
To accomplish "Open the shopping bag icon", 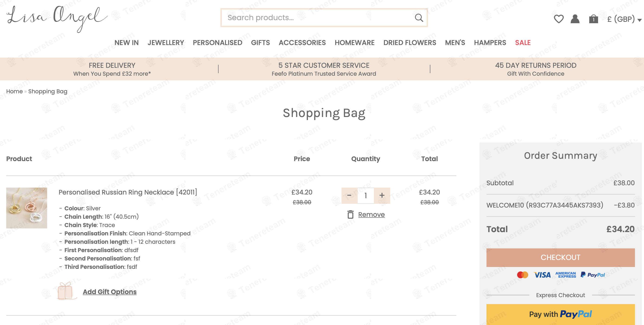I will click(x=593, y=19).
